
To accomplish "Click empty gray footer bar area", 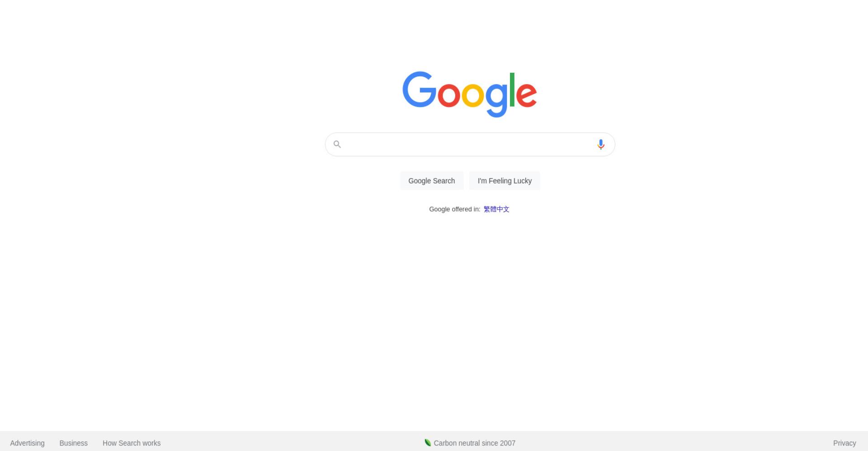I will click(x=678, y=442).
